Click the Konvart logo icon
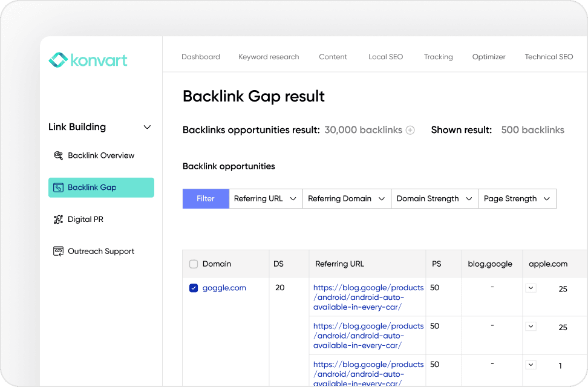The width and height of the screenshot is (588, 387). point(58,60)
